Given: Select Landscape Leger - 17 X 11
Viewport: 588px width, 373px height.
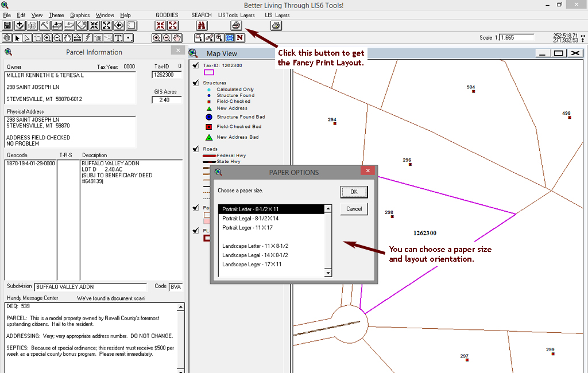Looking at the screenshot, I should pyautogui.click(x=271, y=265).
